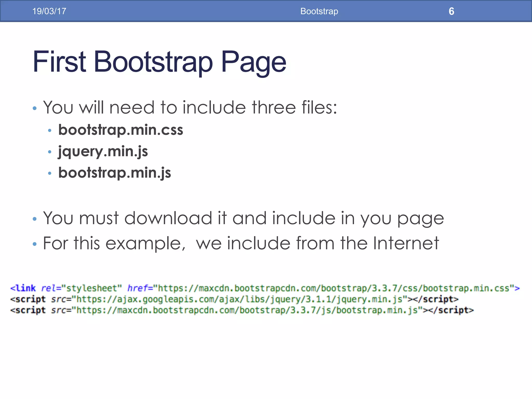Click the 'bootstrap.min.css' bullet item
Viewport: 532px width, 399px height.
point(121,130)
